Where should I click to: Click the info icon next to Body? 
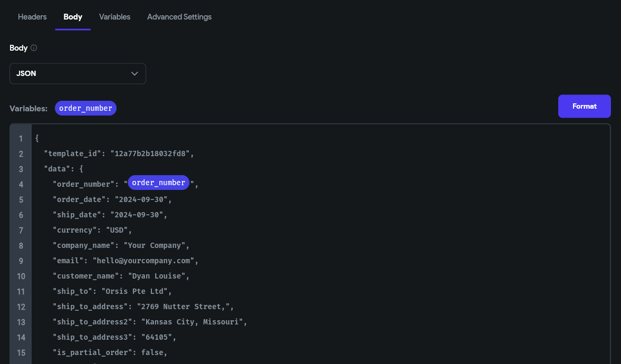point(34,48)
